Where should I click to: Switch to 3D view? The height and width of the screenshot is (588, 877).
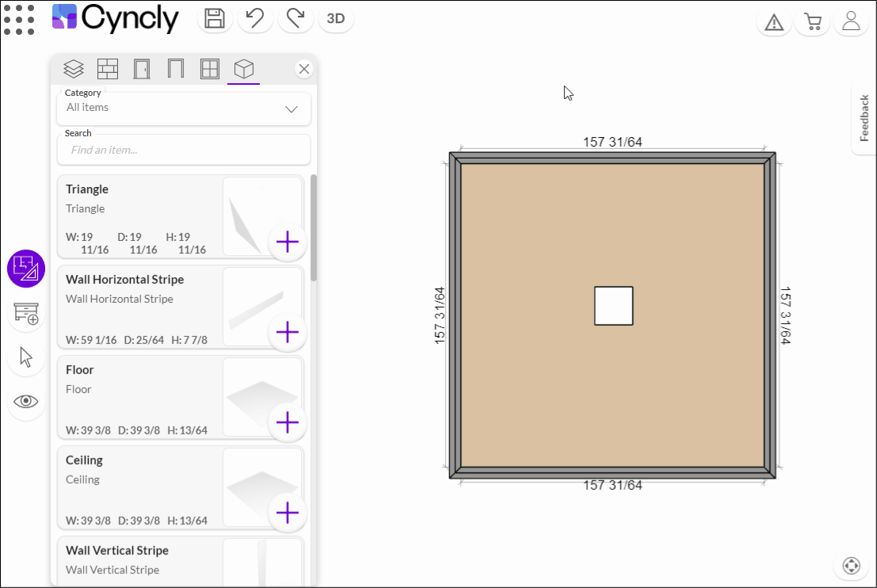point(336,18)
